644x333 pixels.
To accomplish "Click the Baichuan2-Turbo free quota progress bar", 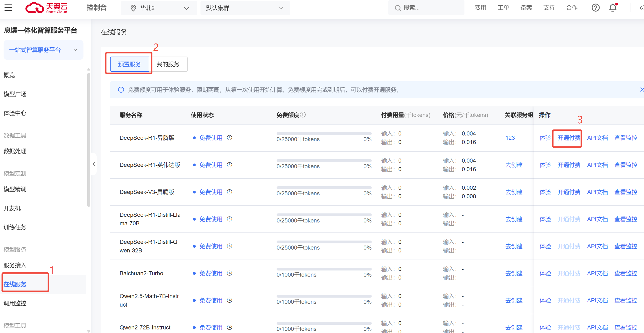I will [x=324, y=269].
